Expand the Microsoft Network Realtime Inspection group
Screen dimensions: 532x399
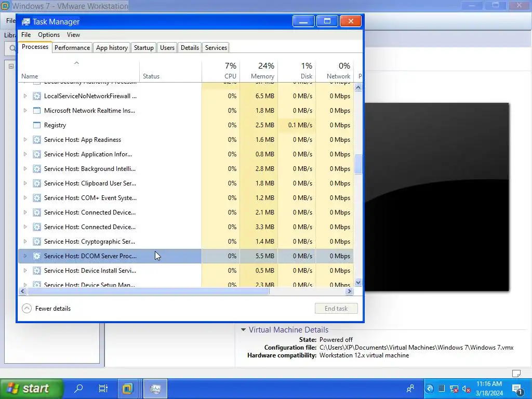tap(25, 111)
